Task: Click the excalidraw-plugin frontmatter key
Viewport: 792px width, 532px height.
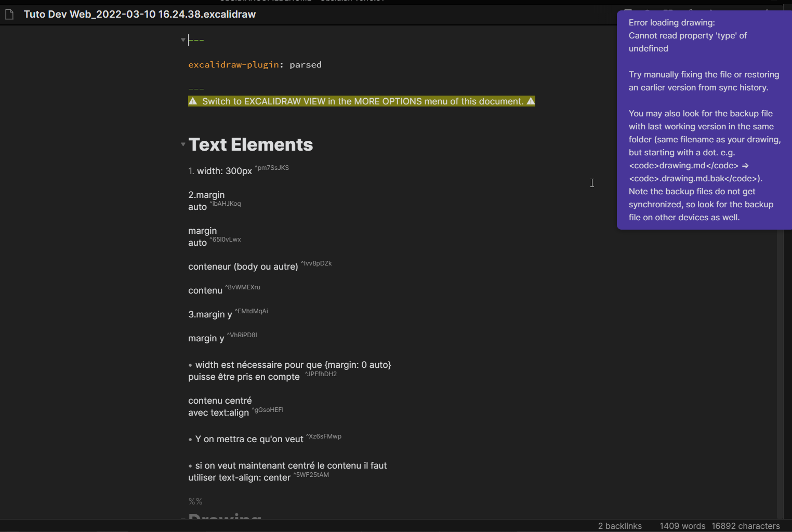Action: pos(233,64)
